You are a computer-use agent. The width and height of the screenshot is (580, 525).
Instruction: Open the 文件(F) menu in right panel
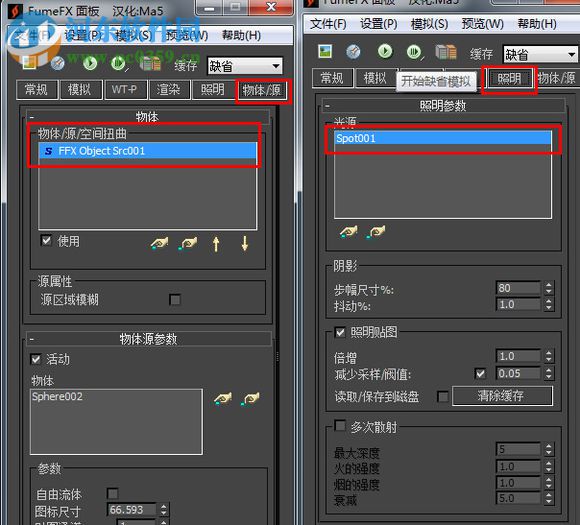[x=328, y=24]
